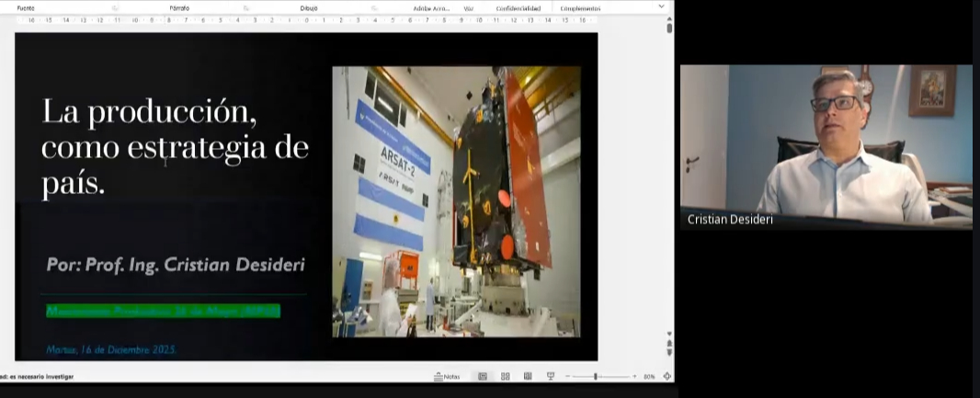Expand Párrafo group dialog launcher

click(x=244, y=7)
